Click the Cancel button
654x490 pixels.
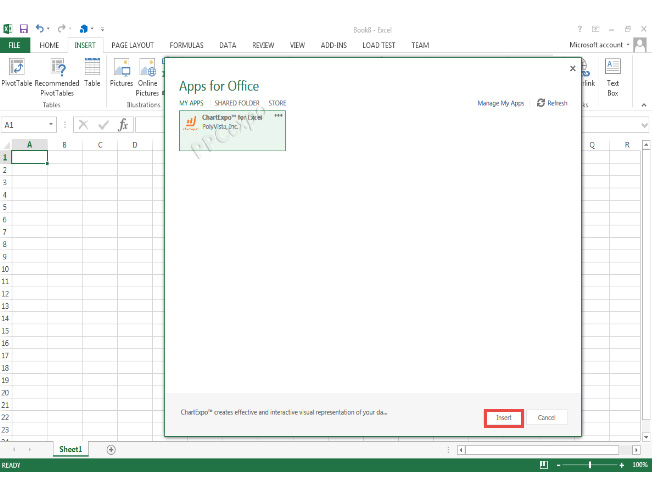[546, 418]
